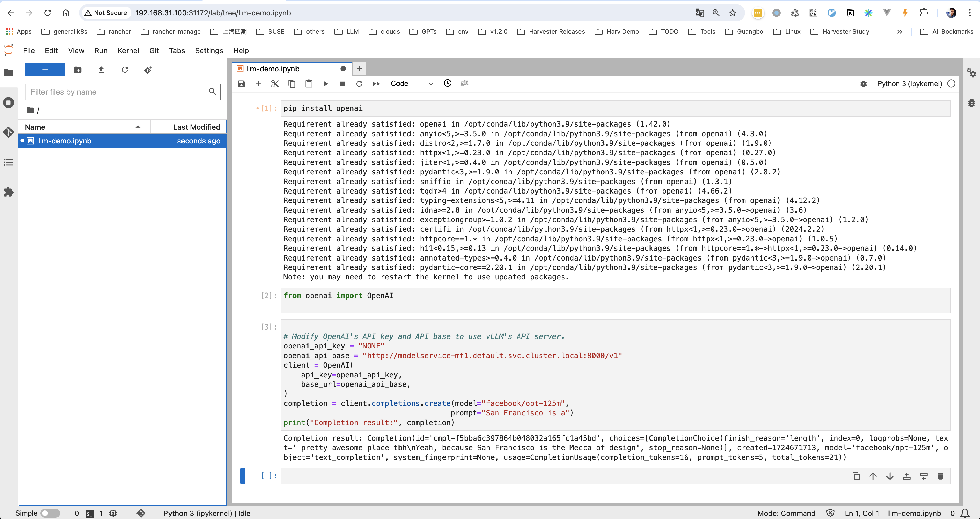Click the Run cell button (triangle)
Viewport: 980px width, 519px height.
click(x=326, y=83)
